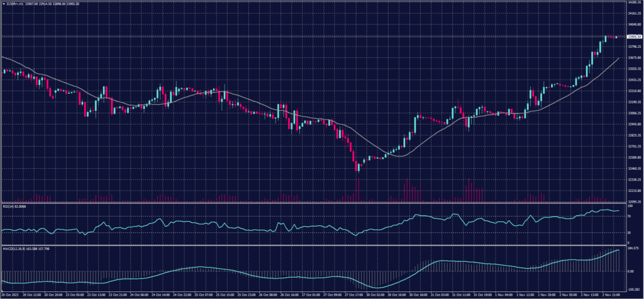Click the RSI 70 level label
Image resolution: width=644 pixels, height=299 pixels.
630,216
